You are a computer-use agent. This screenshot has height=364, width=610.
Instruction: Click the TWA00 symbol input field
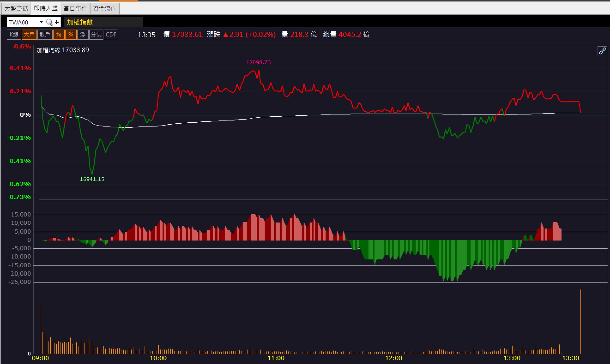pyautogui.click(x=23, y=22)
